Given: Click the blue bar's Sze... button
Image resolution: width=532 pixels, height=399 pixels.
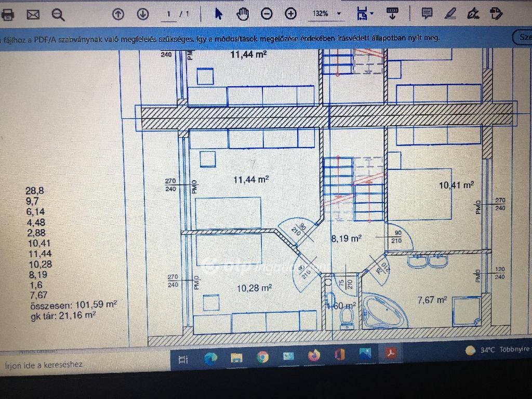Looking at the screenshot, I should (x=523, y=37).
